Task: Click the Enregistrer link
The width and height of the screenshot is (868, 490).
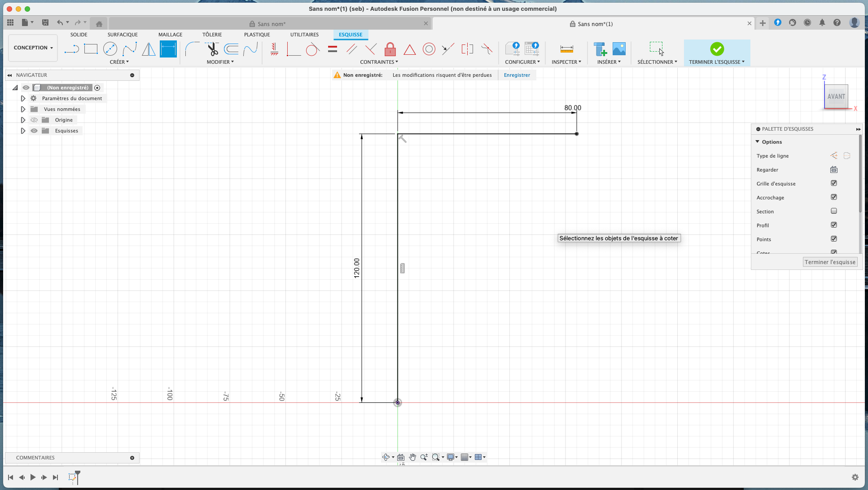Action: tap(517, 75)
